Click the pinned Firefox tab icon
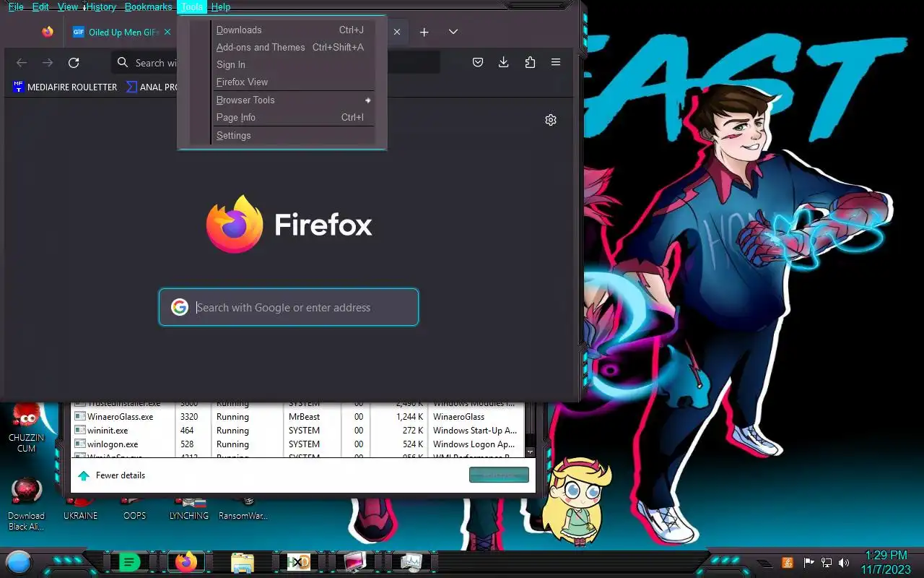This screenshot has width=924, height=578. tap(48, 32)
